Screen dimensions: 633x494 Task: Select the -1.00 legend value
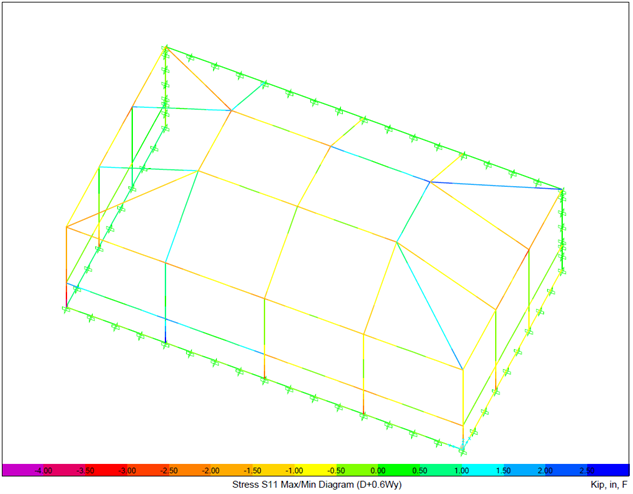pos(294,471)
